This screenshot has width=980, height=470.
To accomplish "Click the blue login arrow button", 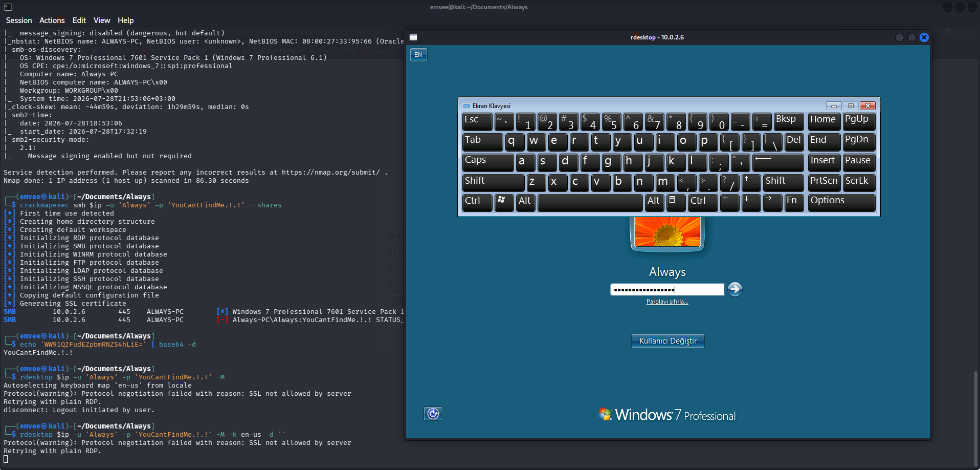I will click(x=734, y=289).
